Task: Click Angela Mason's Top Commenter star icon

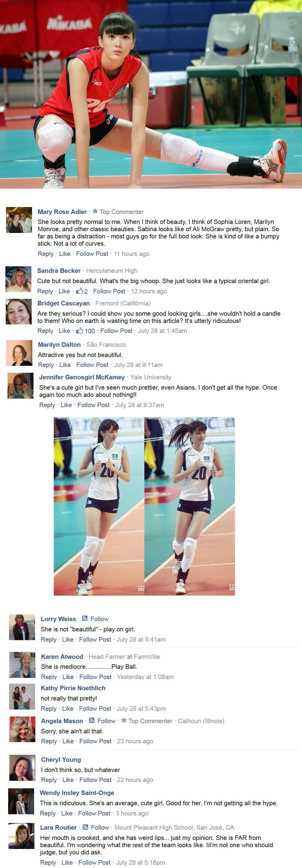Action: (124, 720)
